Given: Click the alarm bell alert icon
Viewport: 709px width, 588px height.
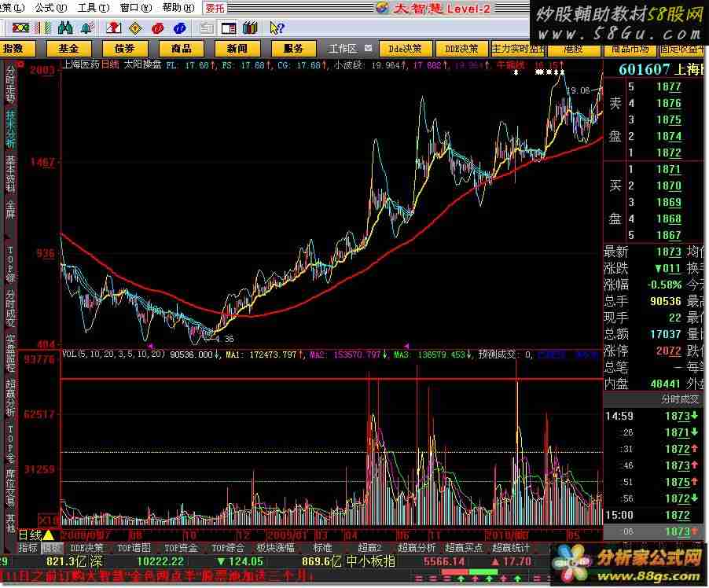Looking at the screenshot, I should click(86, 28).
